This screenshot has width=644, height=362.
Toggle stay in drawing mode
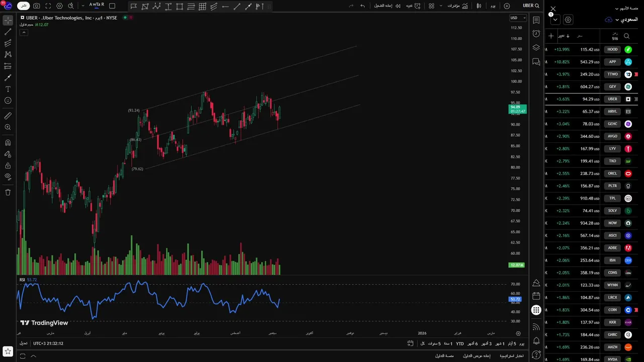click(8, 154)
